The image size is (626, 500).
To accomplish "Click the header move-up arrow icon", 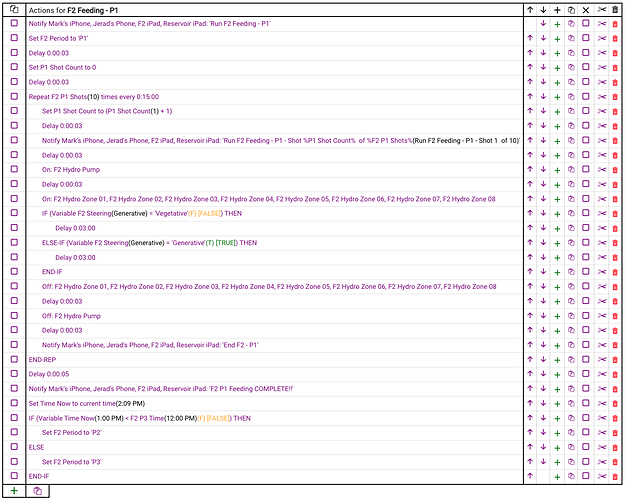I will tap(530, 10).
